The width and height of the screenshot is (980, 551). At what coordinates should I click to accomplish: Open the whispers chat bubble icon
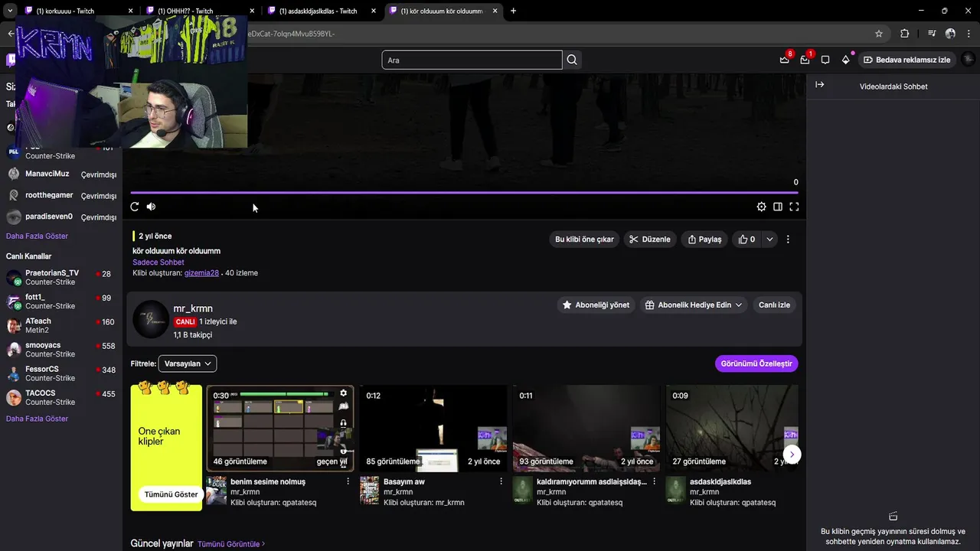(825, 60)
